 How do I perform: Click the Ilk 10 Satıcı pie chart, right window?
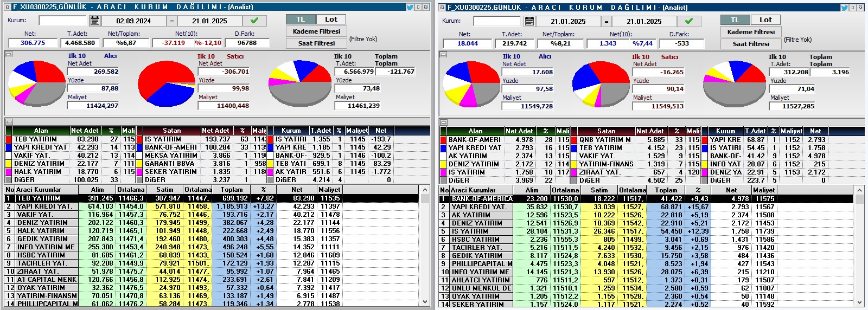pyautogui.click(x=601, y=84)
